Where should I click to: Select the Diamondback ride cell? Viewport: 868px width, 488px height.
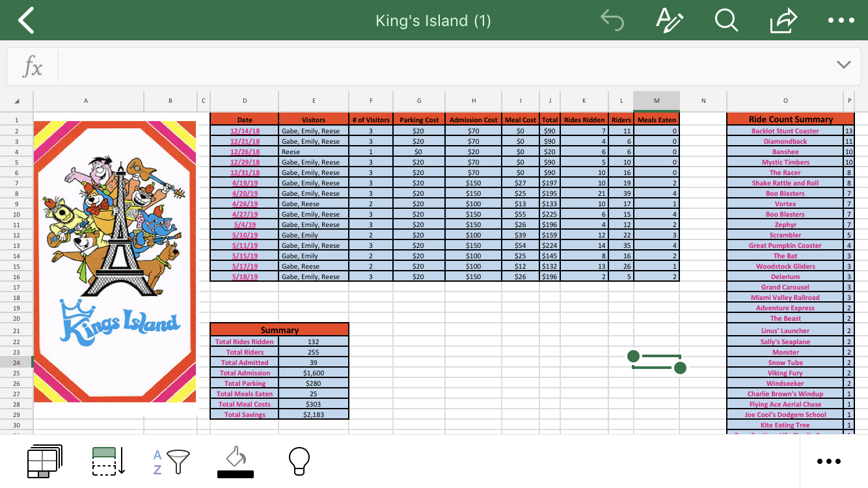point(785,141)
